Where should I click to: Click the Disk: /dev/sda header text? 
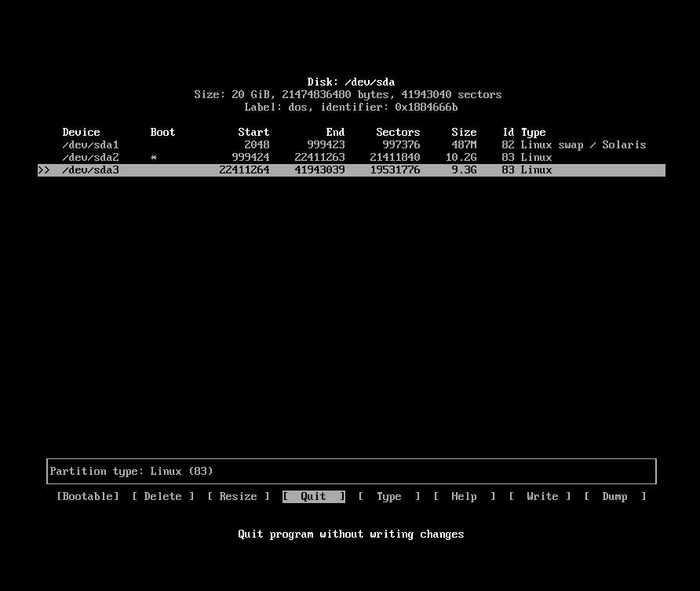(x=350, y=82)
